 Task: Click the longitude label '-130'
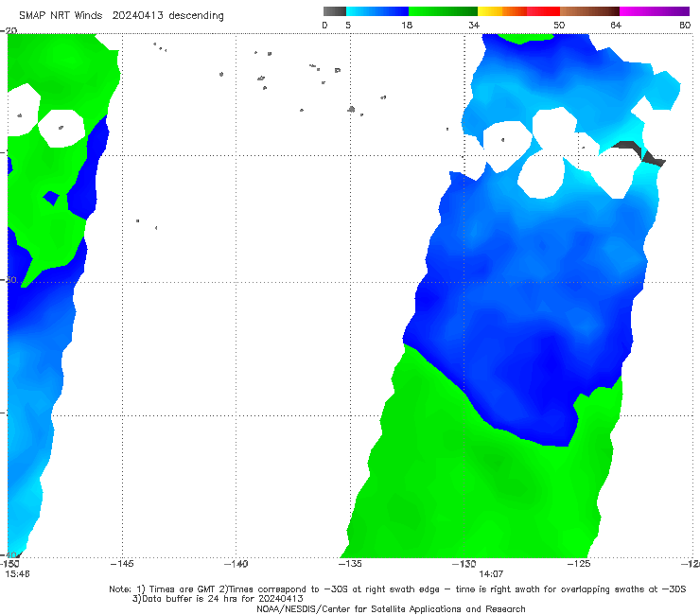point(464,564)
